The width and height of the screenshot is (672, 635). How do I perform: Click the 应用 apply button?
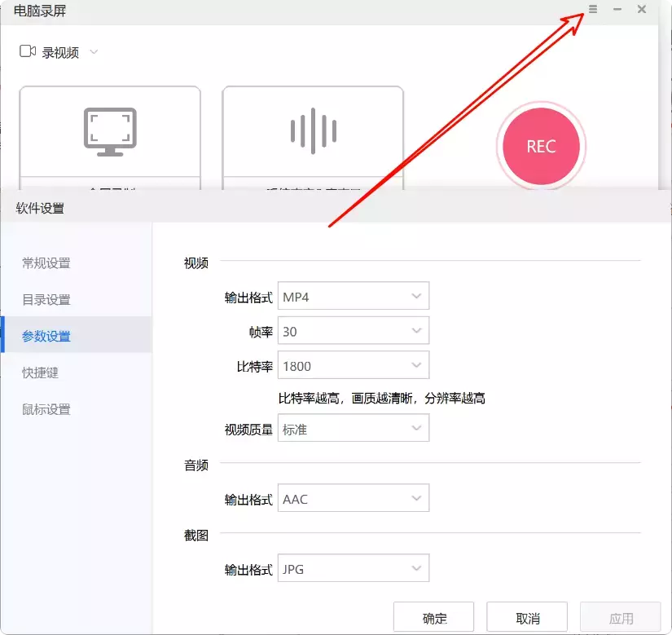coord(621,617)
